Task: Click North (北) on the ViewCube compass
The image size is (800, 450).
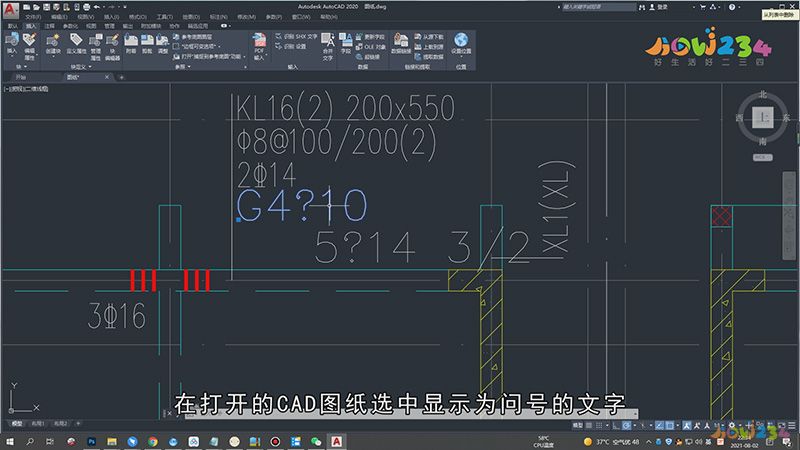Action: [763, 94]
